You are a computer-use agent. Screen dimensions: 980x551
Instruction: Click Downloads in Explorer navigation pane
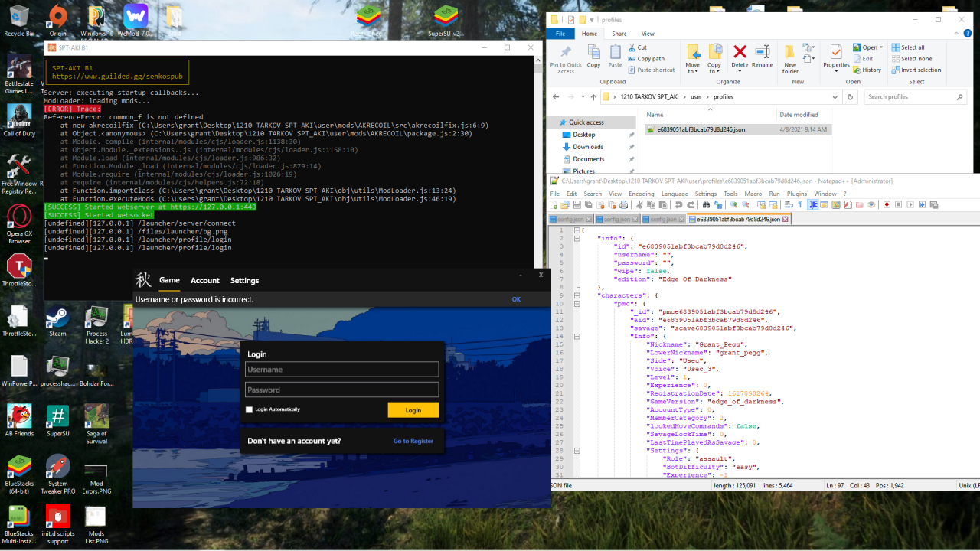pyautogui.click(x=588, y=147)
